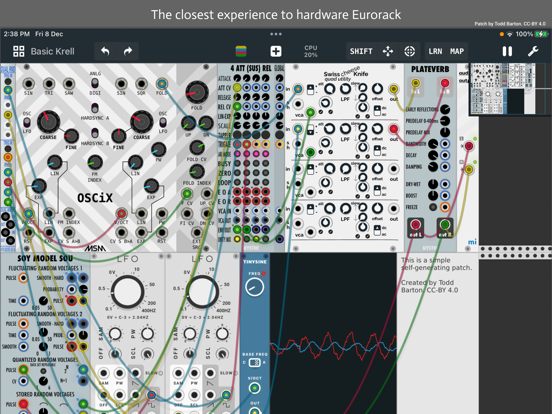The image size is (552, 414).
Task: Toggle TINYSINE BASE FREQ C/A switch
Action: pos(254,362)
